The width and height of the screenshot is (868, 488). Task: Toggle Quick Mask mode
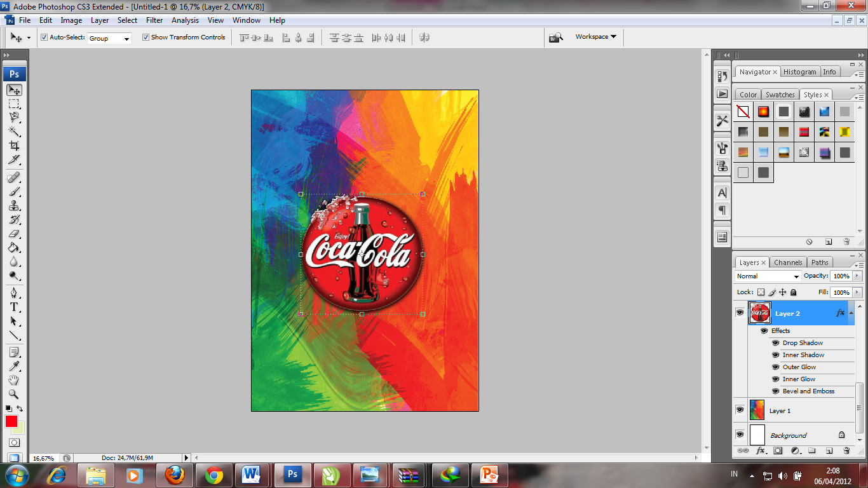click(14, 442)
